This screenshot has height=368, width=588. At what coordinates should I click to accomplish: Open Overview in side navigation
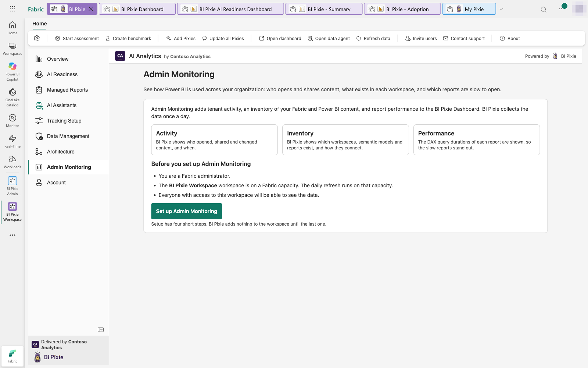coord(68,59)
